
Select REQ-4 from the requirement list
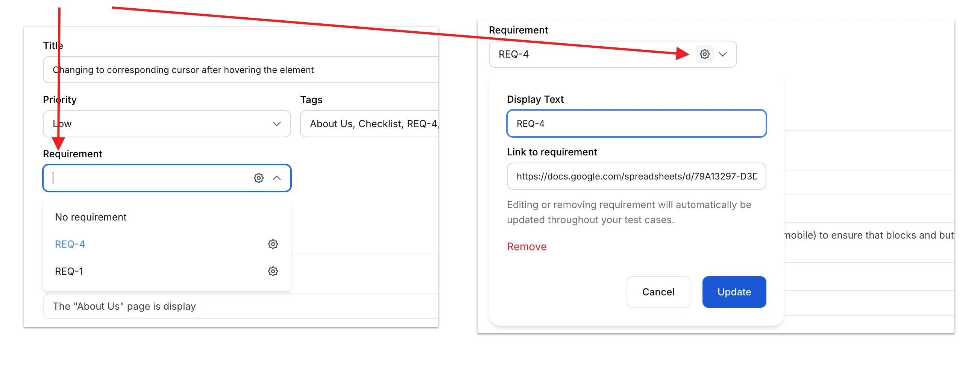pyautogui.click(x=70, y=244)
